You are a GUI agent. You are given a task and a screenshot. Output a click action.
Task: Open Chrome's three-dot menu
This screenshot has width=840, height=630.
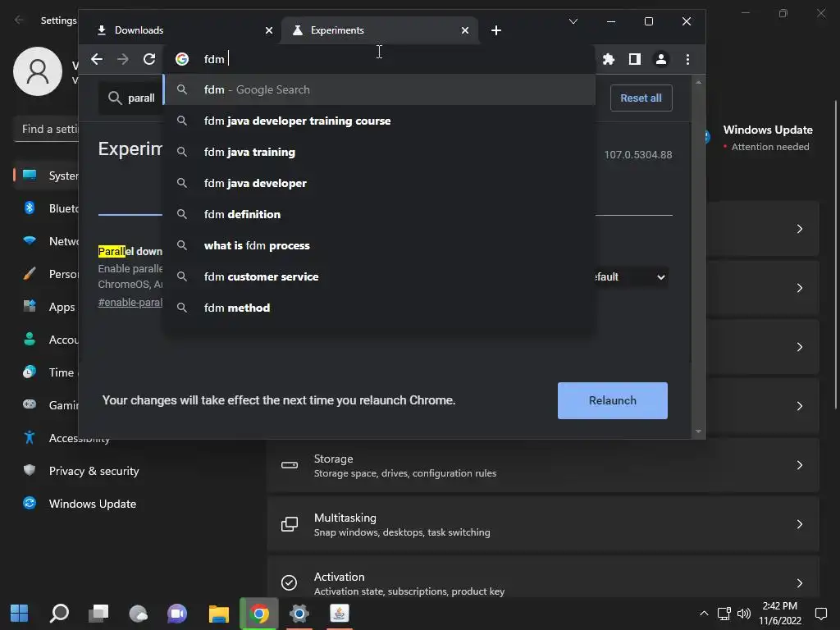pos(688,59)
